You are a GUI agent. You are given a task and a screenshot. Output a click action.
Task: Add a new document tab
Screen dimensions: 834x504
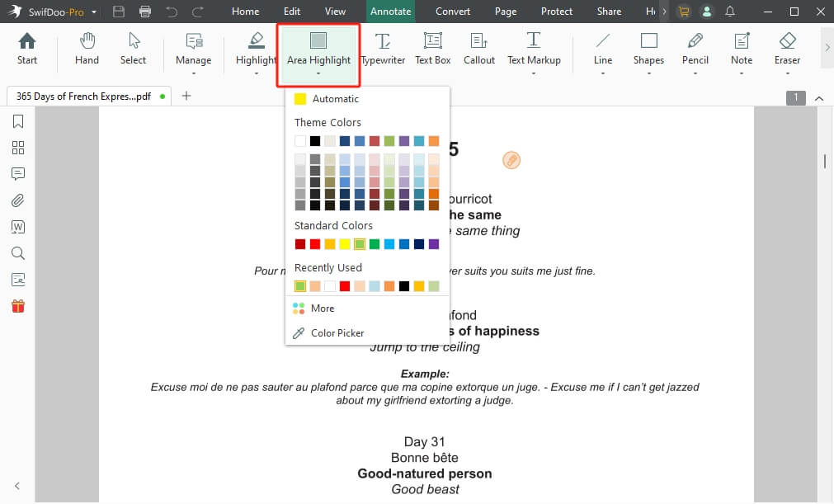186,96
